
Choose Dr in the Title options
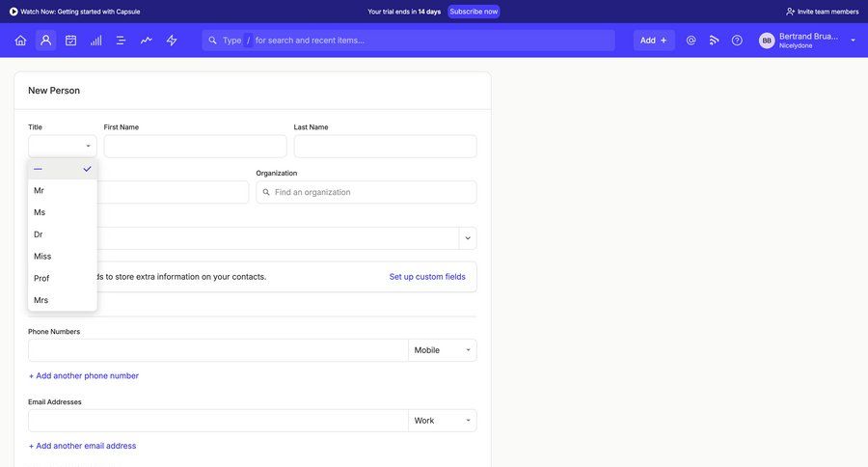click(39, 234)
